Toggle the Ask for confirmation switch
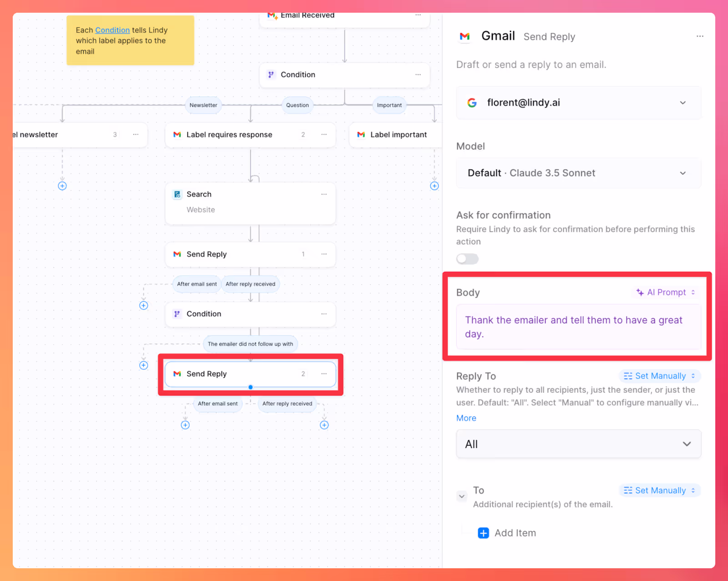Screen dimensions: 728x581 point(468,259)
